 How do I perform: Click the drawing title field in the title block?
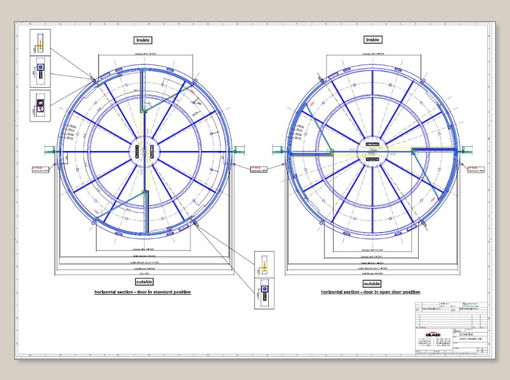[x=471, y=339]
